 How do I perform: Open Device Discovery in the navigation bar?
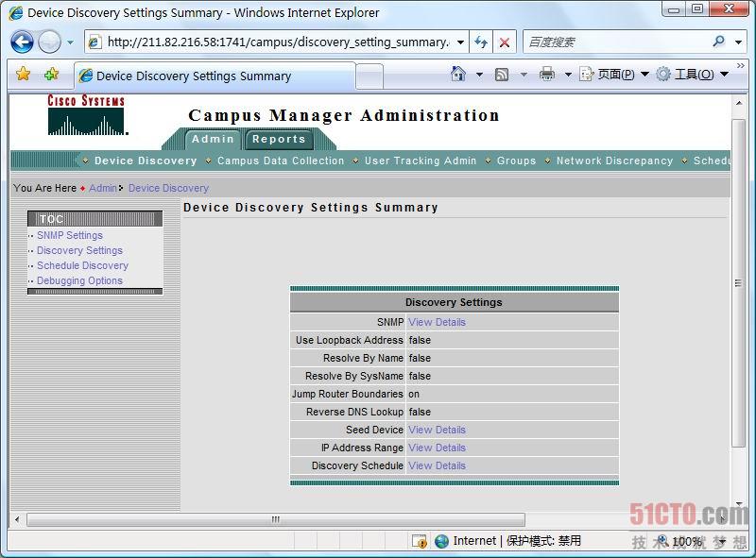(x=146, y=161)
